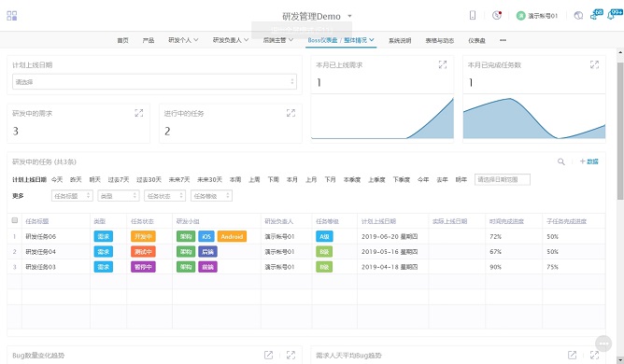Open the 类型 filter dropdown
Viewport: 624px width, 364px height.
[x=119, y=196]
